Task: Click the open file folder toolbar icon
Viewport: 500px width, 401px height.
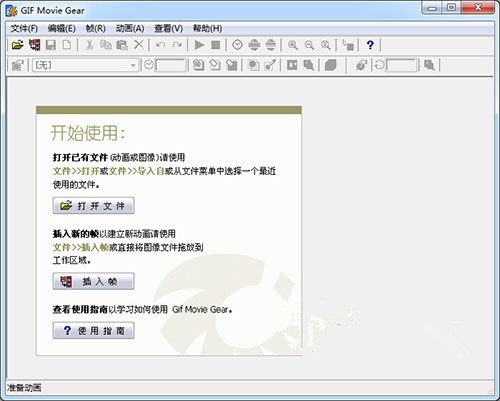Action: (18, 45)
